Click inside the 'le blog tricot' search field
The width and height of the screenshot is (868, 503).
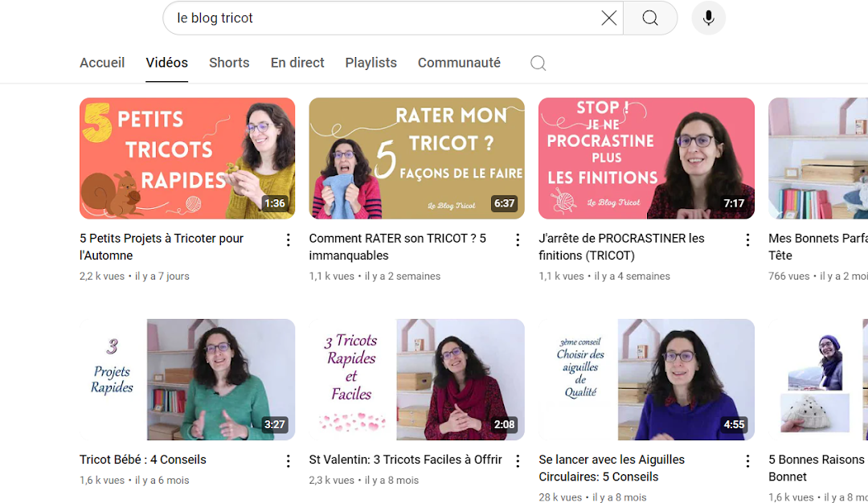coord(378,18)
